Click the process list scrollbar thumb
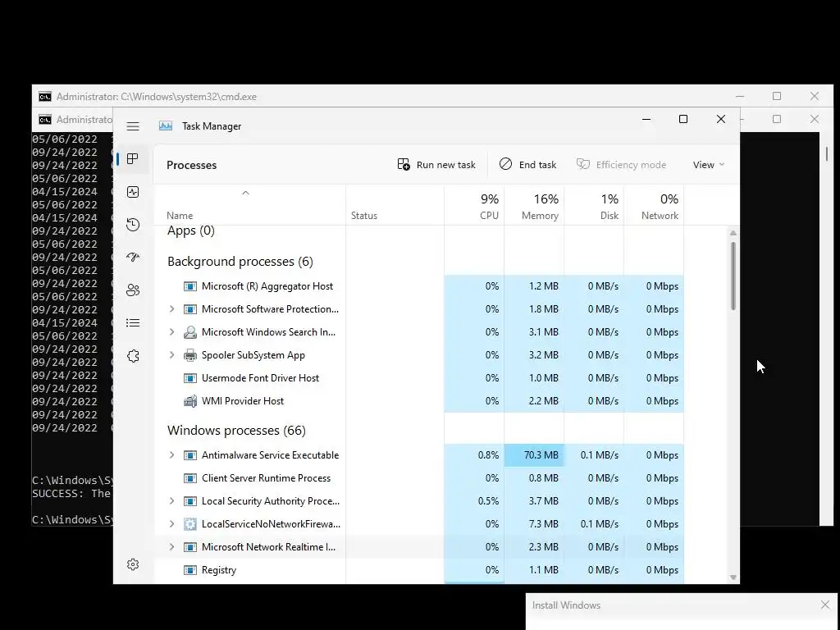The width and height of the screenshot is (840, 630). [733, 276]
